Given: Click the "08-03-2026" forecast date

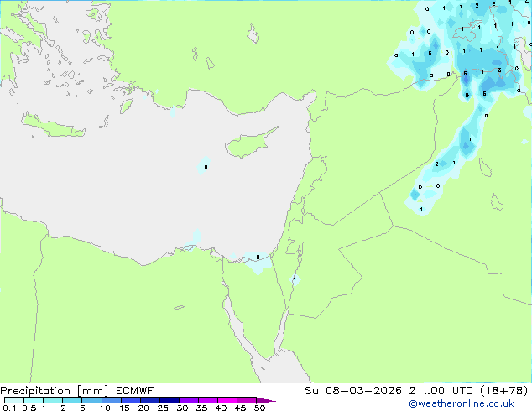Looking at the screenshot, I should click(x=363, y=391).
